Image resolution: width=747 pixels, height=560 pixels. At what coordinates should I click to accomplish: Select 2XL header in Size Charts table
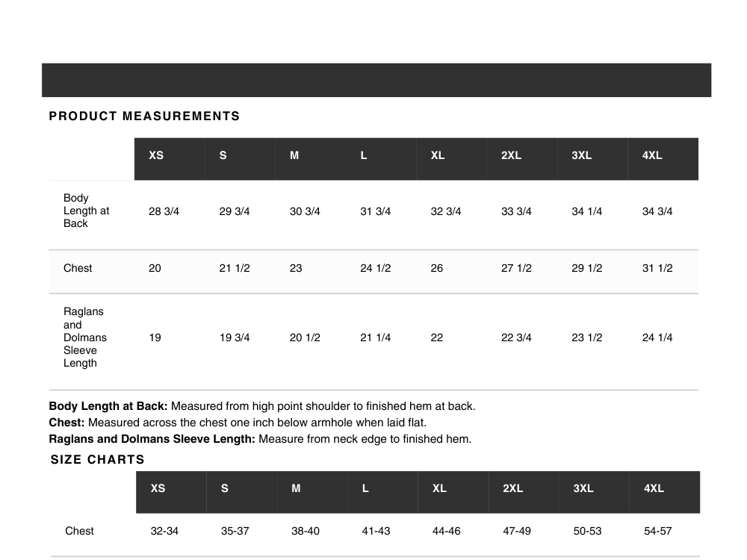[x=512, y=489]
